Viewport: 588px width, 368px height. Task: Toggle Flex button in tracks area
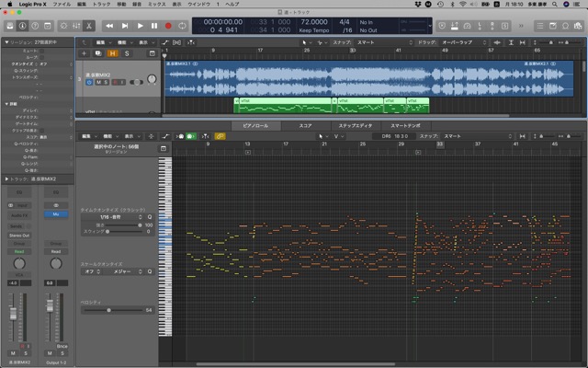pyautogui.click(x=177, y=42)
